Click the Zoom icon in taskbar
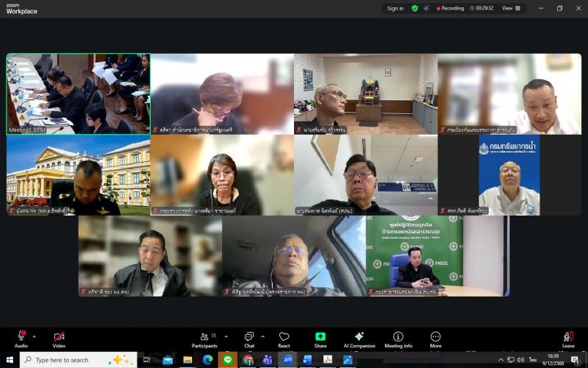The image size is (588, 368). [x=287, y=360]
